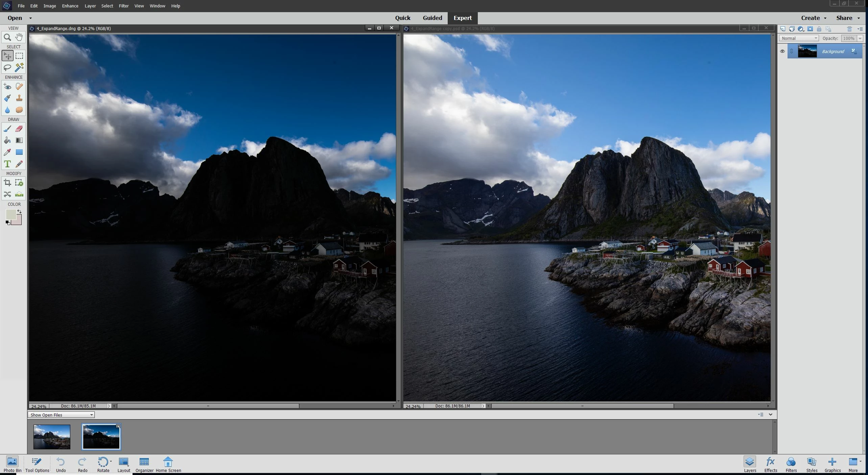
Task: Hide the Background layer with the eye icon
Action: click(x=782, y=51)
